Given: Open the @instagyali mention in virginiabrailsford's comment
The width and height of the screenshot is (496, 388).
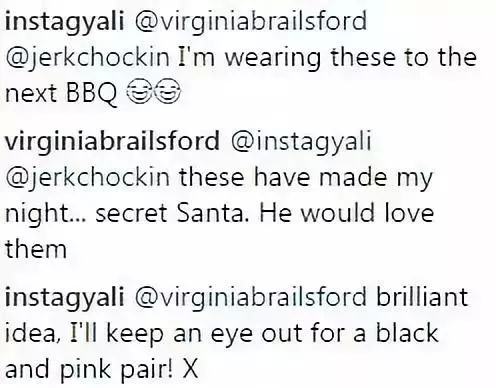Looking at the screenshot, I should (301, 142).
